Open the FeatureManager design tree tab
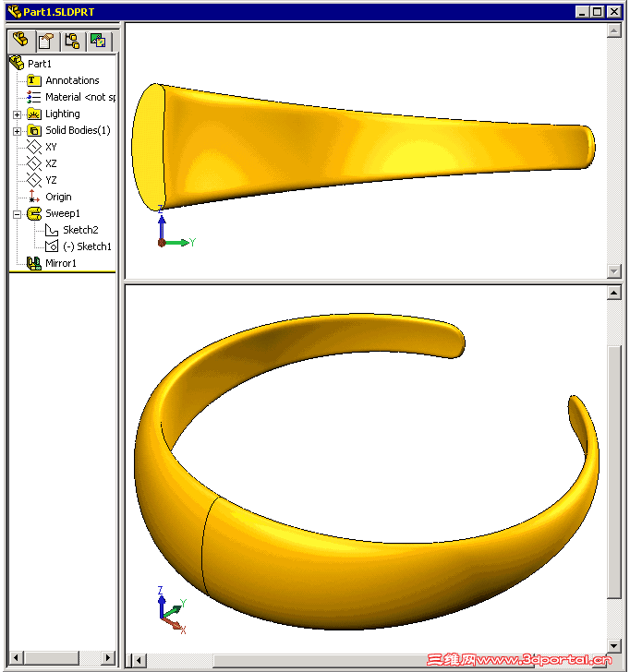630x672 pixels. [x=20, y=41]
